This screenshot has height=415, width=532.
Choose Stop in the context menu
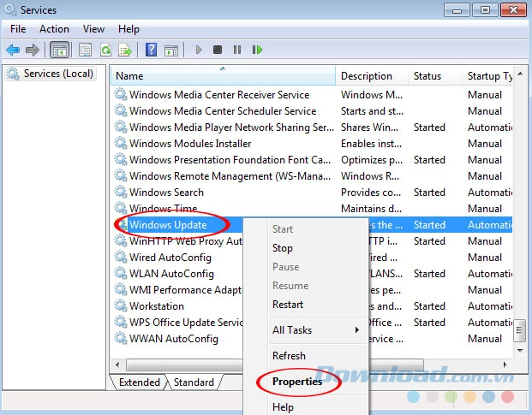pos(283,248)
